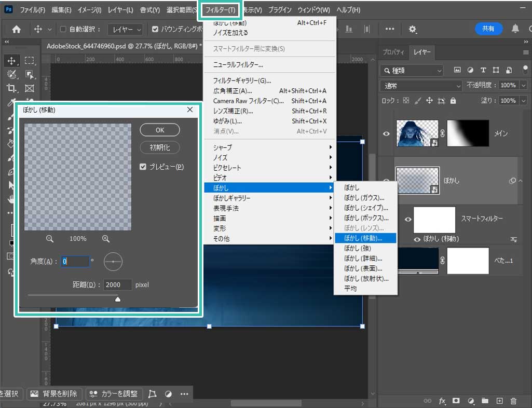Click the delete layer trash icon
Viewport: 532px width, 408px height.
click(x=513, y=401)
